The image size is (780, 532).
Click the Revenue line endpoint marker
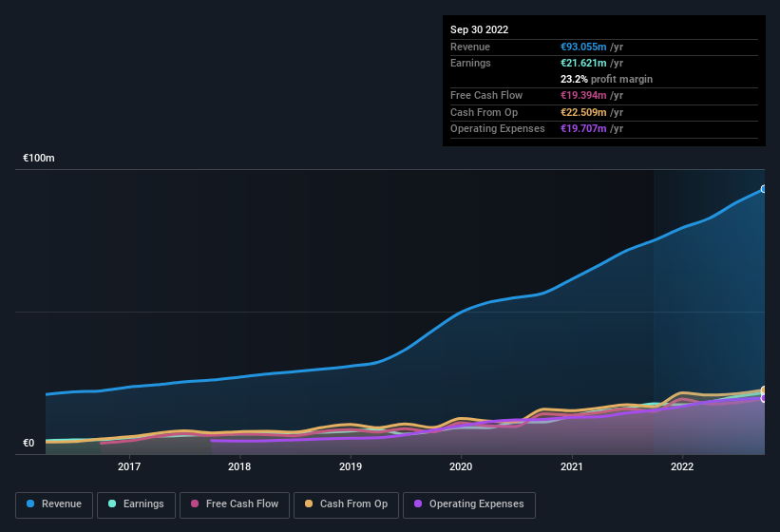[x=764, y=189]
